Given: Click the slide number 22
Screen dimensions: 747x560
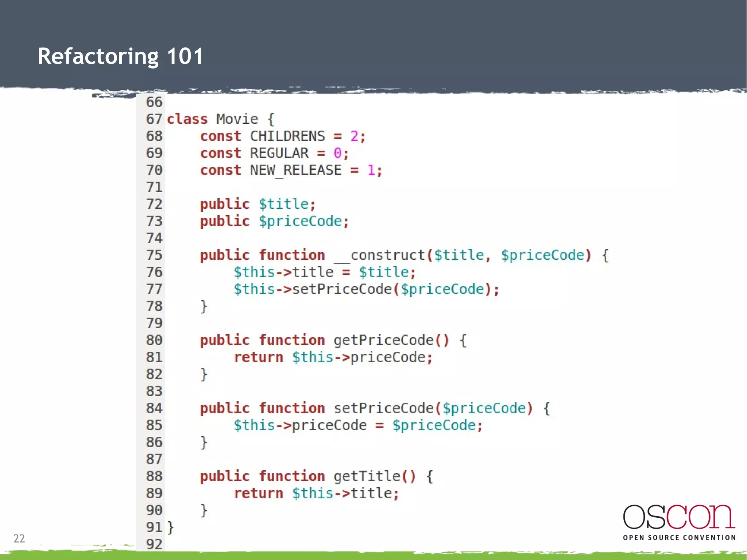Looking at the screenshot, I should click(x=19, y=538).
